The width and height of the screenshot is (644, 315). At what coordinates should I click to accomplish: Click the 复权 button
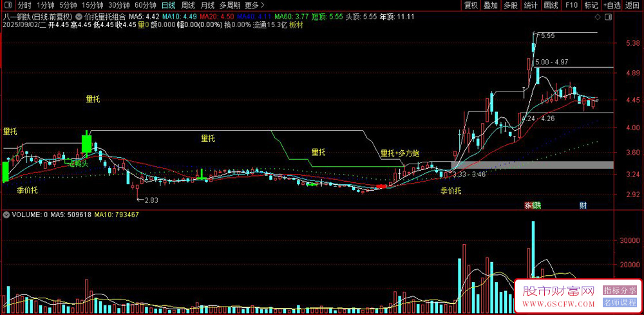[x=471, y=5]
